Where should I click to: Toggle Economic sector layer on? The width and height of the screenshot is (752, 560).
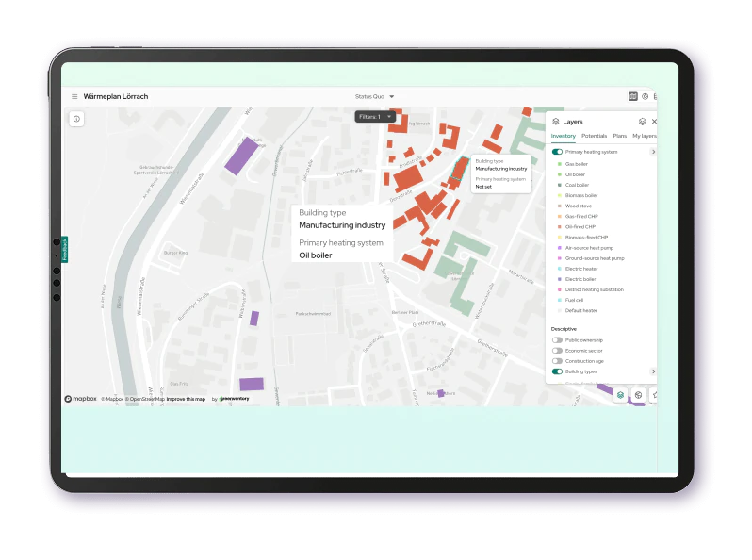tap(557, 351)
